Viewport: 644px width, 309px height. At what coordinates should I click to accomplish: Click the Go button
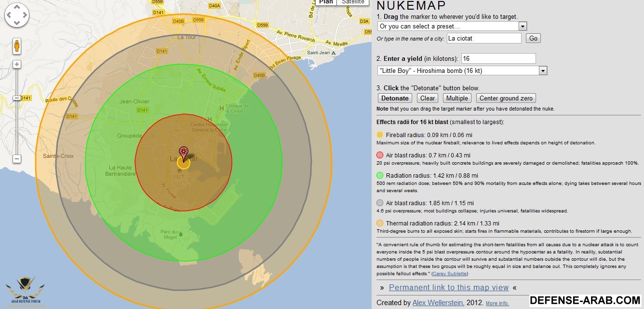tap(533, 38)
